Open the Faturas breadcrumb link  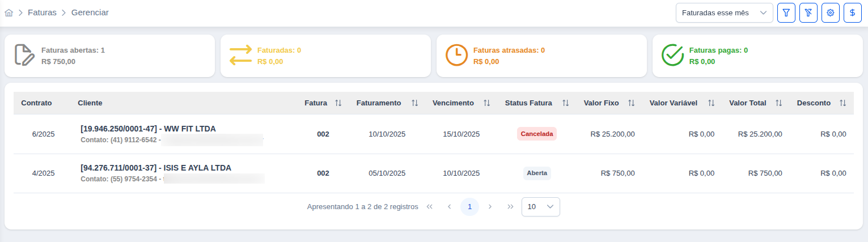pos(42,12)
